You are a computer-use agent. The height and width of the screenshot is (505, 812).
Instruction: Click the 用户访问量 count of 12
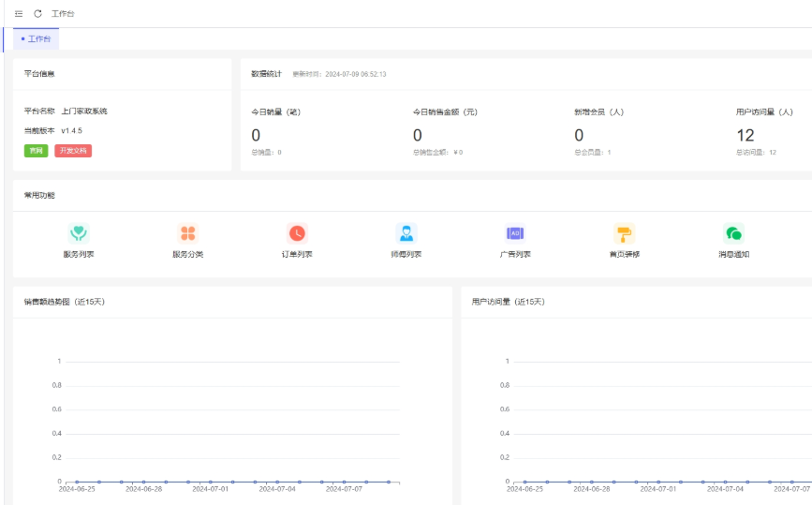tap(746, 136)
